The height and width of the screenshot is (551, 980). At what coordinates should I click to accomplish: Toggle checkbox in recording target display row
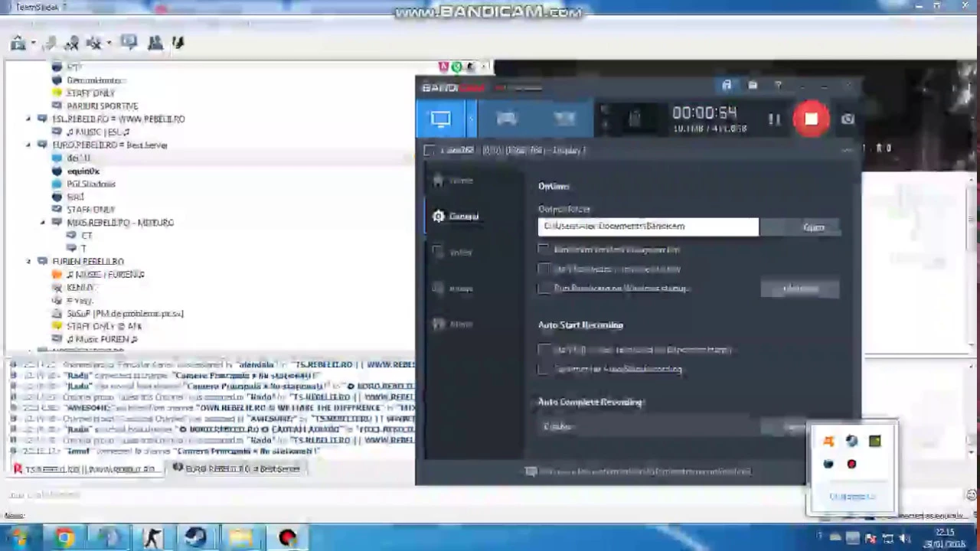click(x=430, y=151)
